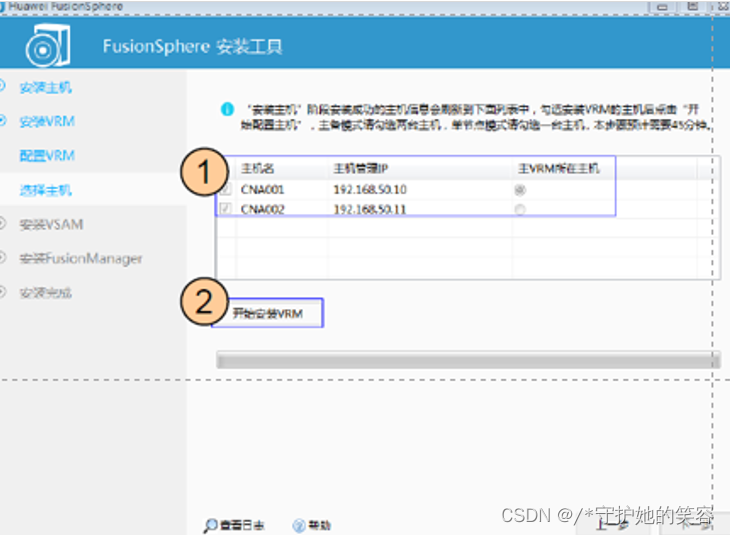This screenshot has width=730, height=535.
Task: Click the 主机管理IP column header
Action: click(361, 168)
